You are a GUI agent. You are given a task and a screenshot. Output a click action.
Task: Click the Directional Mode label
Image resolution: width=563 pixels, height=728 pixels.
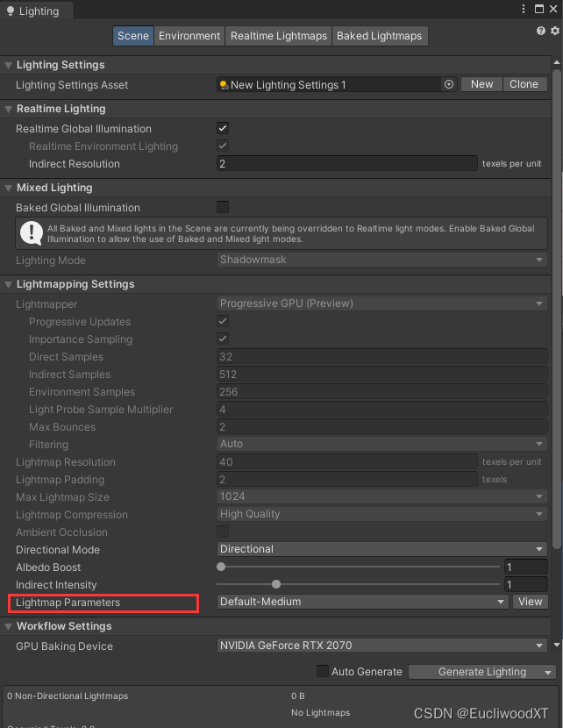58,550
